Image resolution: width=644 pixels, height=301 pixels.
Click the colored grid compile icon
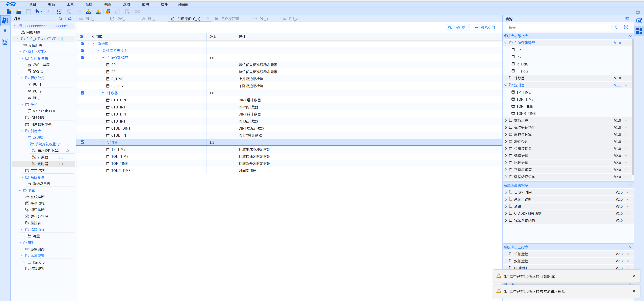59,12
